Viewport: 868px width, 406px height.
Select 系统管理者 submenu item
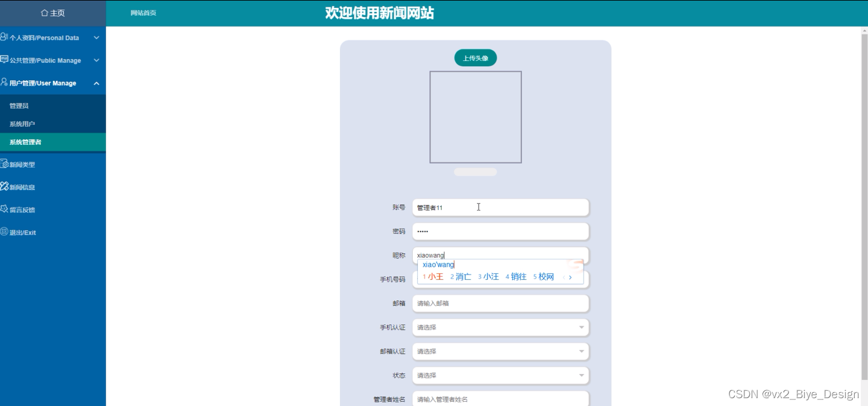[53, 142]
